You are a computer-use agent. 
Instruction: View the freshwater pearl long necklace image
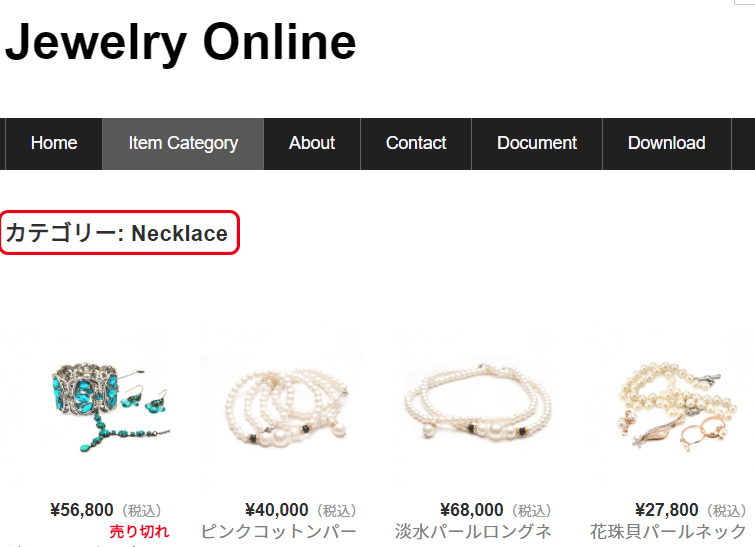pyautogui.click(x=478, y=404)
